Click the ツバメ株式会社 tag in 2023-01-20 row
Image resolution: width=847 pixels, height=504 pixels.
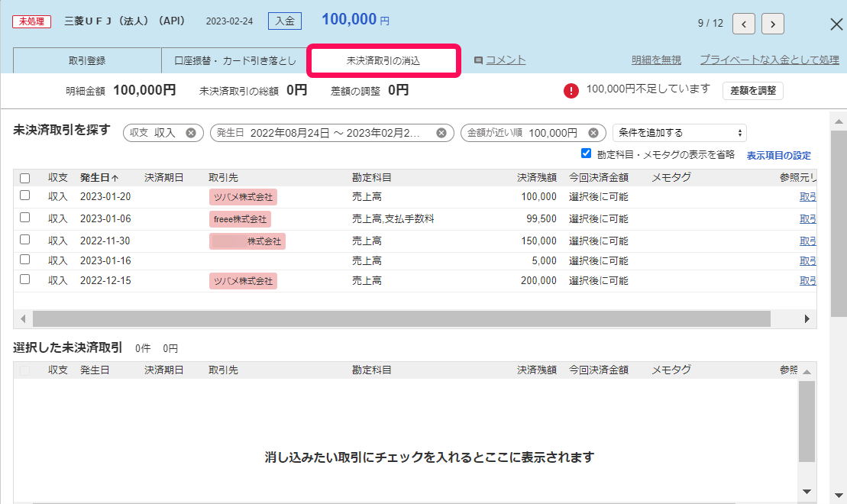(x=243, y=197)
